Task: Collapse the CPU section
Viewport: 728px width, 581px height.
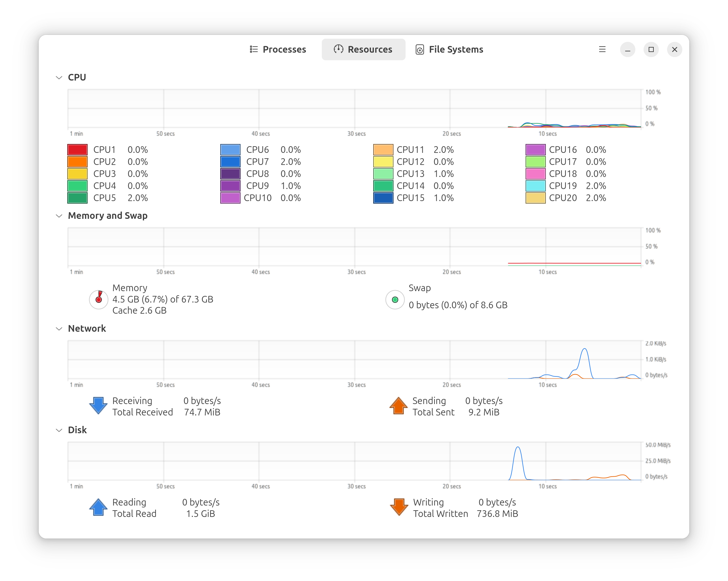Action: pyautogui.click(x=59, y=78)
